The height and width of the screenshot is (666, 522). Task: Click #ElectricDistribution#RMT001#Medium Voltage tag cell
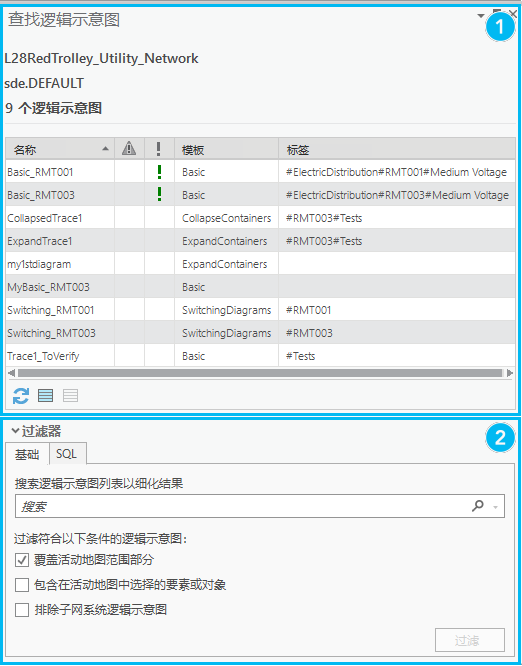[x=397, y=172]
